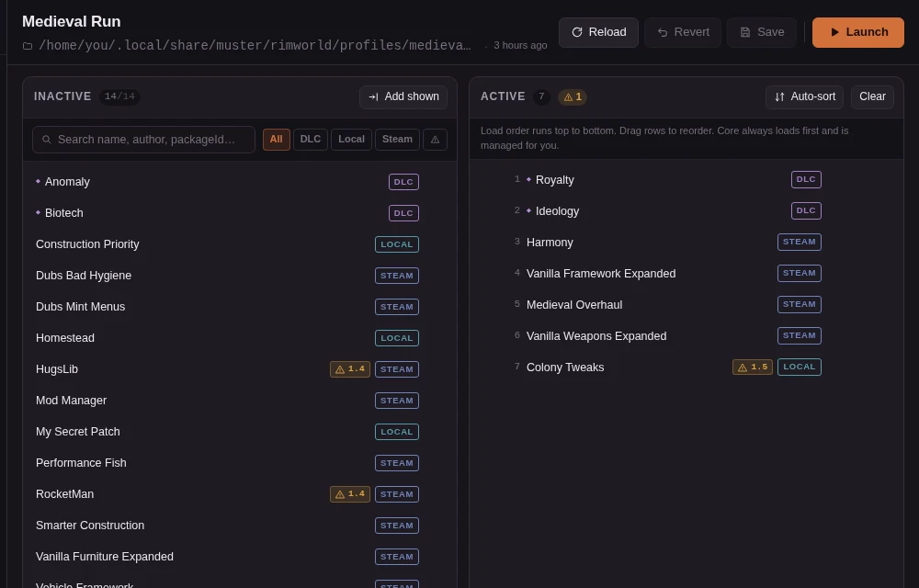Click the STEAM badge on Smarter Construction
The height and width of the screenshot is (588, 919).
[x=397, y=526]
